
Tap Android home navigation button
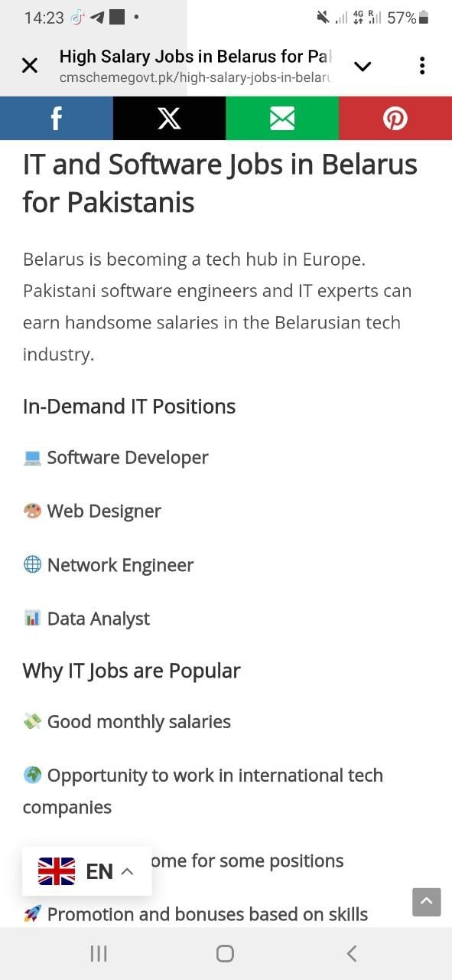tap(225, 953)
